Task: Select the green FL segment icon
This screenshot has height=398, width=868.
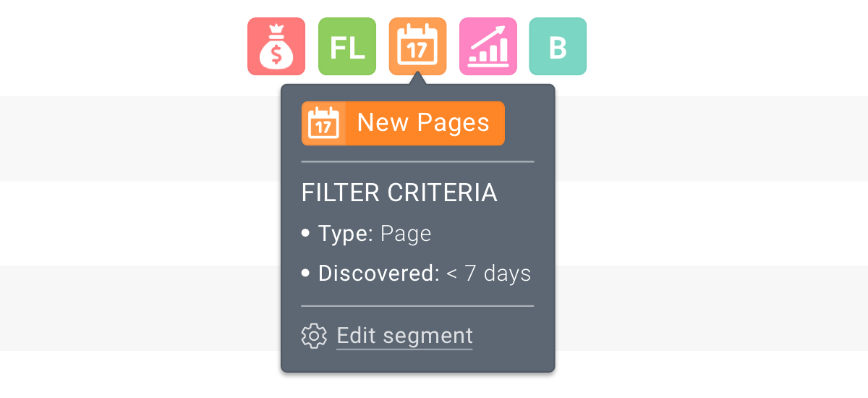Action: [x=347, y=46]
